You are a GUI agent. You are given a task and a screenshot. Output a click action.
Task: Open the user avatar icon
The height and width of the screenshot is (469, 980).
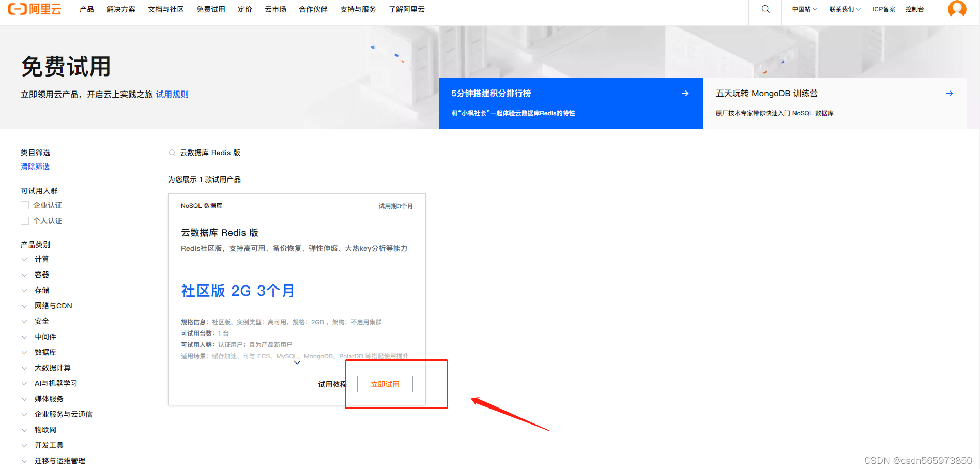pyautogui.click(x=957, y=9)
